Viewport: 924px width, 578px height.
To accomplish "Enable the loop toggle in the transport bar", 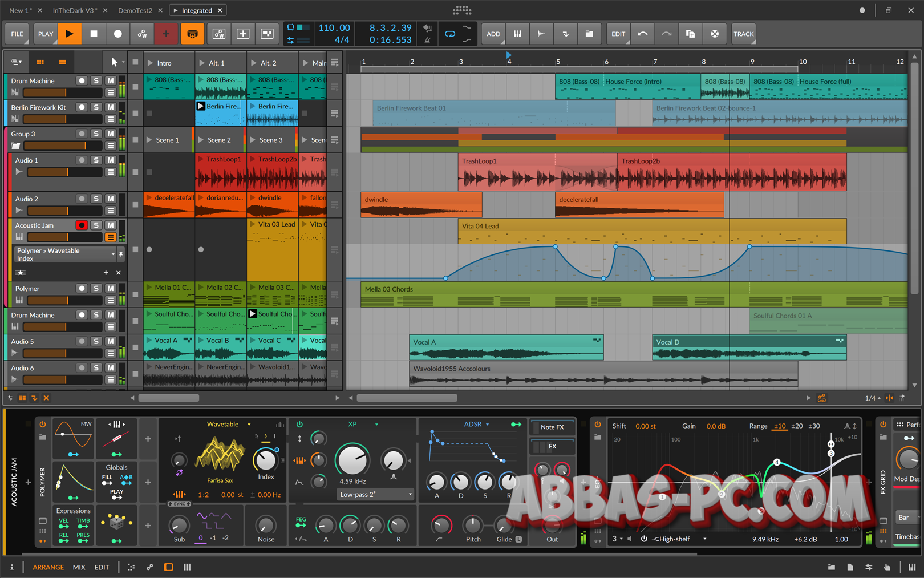I will (x=450, y=34).
